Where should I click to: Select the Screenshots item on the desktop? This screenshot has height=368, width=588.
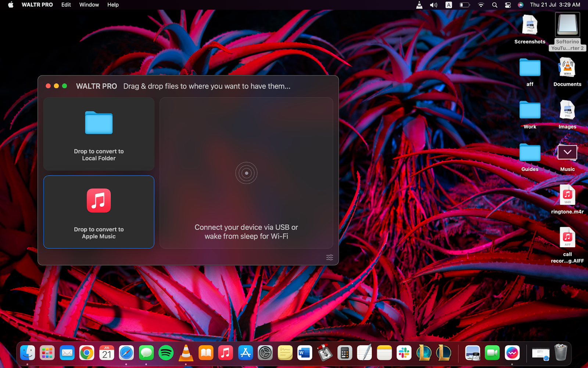click(530, 29)
